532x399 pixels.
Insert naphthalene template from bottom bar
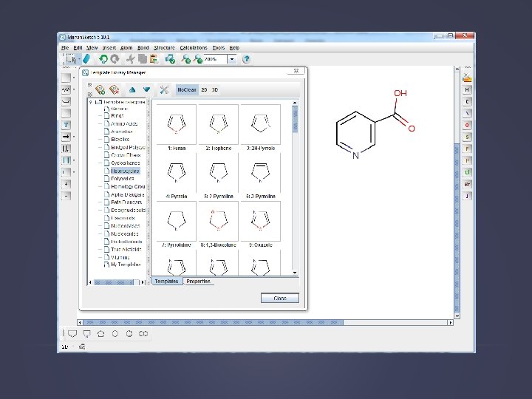(x=143, y=334)
